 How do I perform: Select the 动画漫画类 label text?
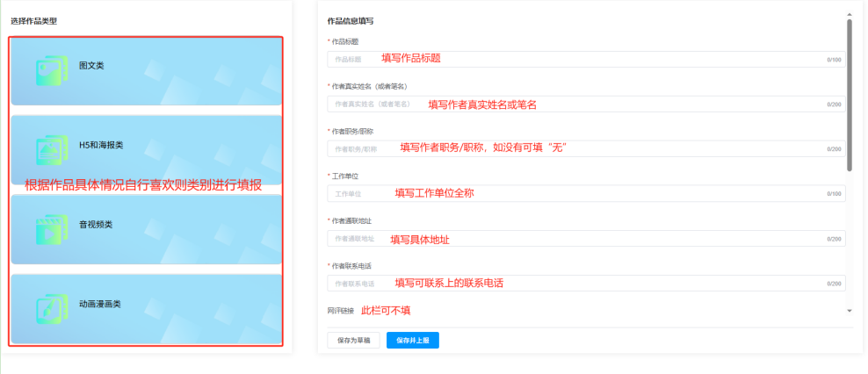tap(99, 304)
